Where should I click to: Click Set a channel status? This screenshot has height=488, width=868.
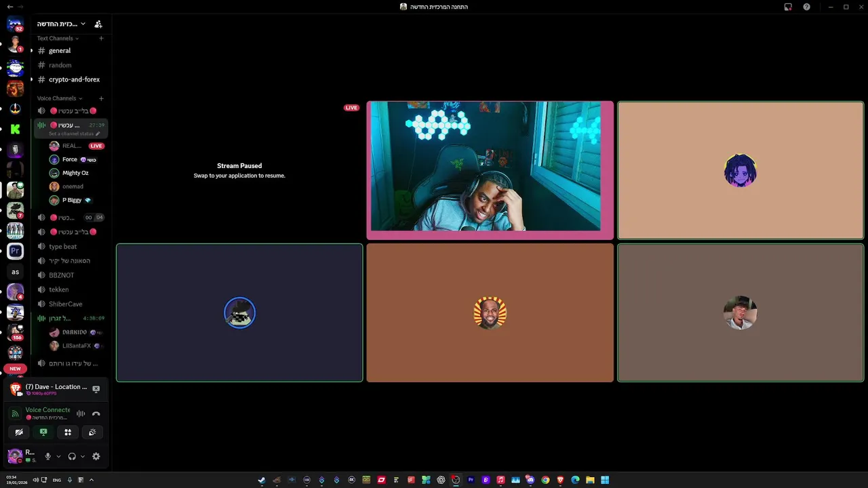pos(74,134)
